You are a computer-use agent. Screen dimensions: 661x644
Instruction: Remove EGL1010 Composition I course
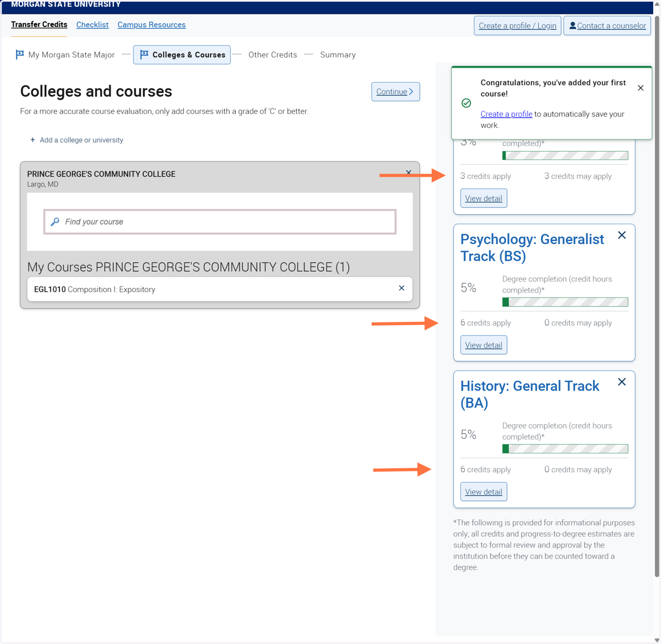(402, 288)
